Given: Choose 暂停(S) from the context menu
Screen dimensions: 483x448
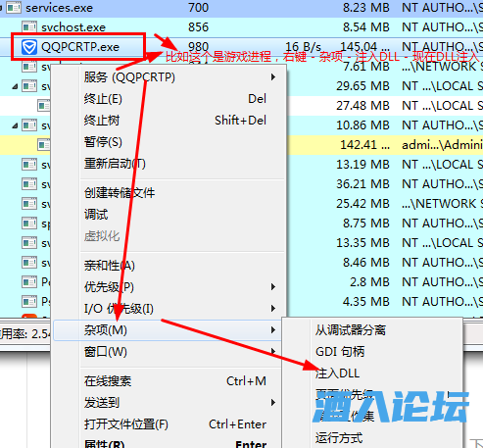Looking at the screenshot, I should click(169, 142).
